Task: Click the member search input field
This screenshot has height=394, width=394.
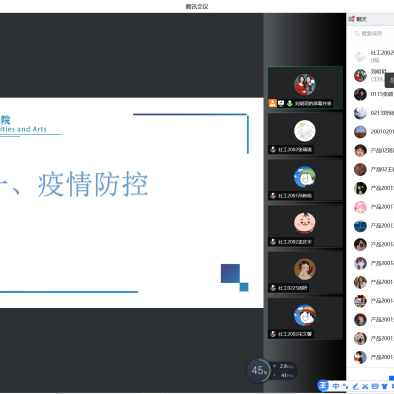Action: [x=373, y=33]
